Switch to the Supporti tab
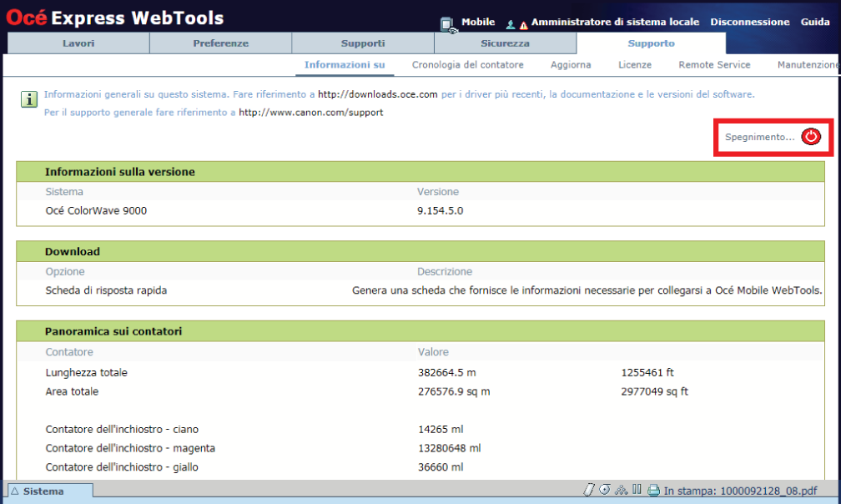Image resolution: width=841 pixels, height=504 pixels. pos(363,43)
